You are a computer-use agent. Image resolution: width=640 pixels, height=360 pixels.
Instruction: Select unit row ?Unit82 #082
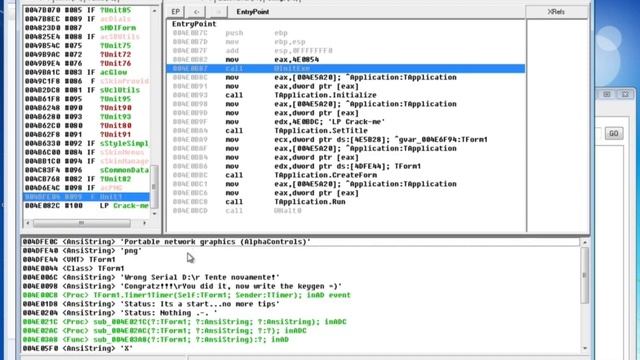tap(87, 179)
